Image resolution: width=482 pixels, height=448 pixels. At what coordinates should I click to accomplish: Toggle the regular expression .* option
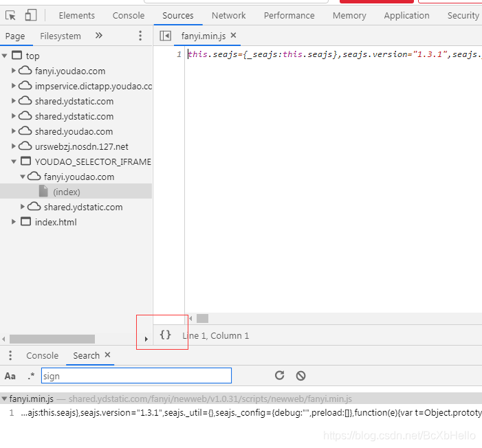[x=31, y=375]
